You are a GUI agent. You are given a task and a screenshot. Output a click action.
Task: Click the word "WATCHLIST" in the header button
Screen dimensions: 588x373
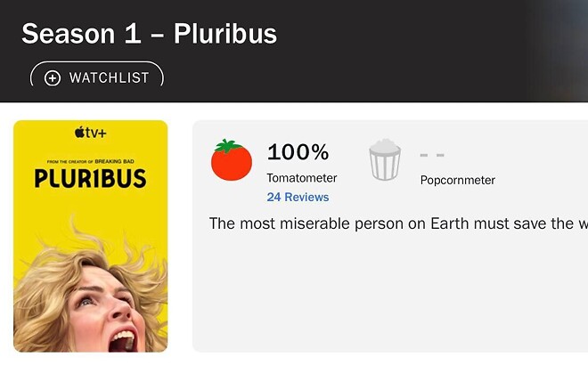[x=109, y=77]
